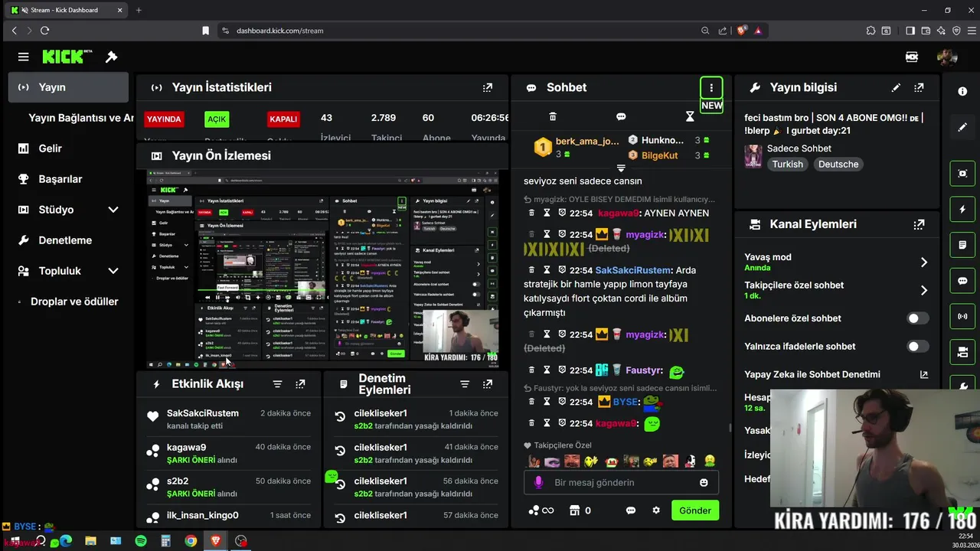This screenshot has height=551, width=980.
Task: Pop out the Yayın İstatistikleri panel
Action: [488, 87]
